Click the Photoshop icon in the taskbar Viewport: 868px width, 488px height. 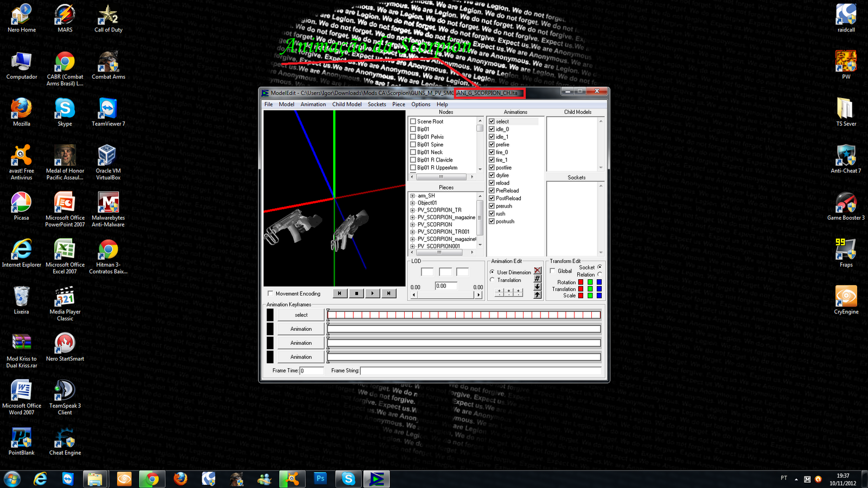tap(321, 479)
